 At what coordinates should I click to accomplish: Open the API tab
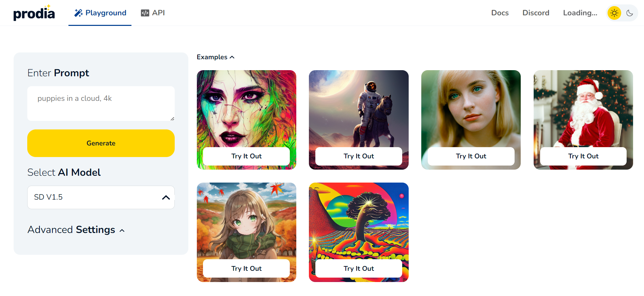[153, 13]
